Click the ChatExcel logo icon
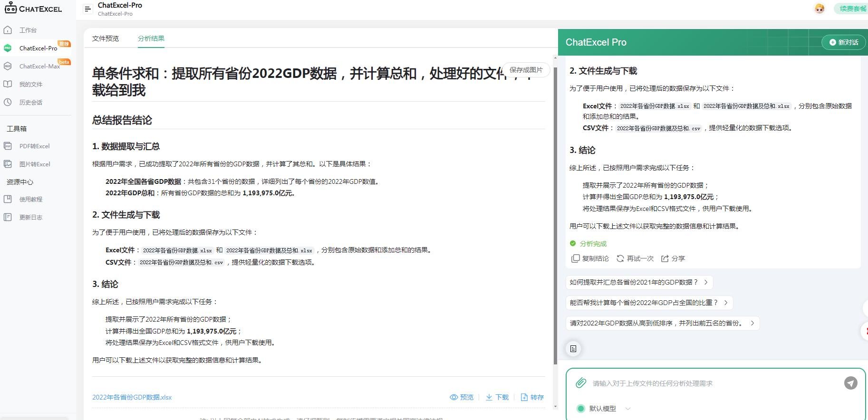 10,8
